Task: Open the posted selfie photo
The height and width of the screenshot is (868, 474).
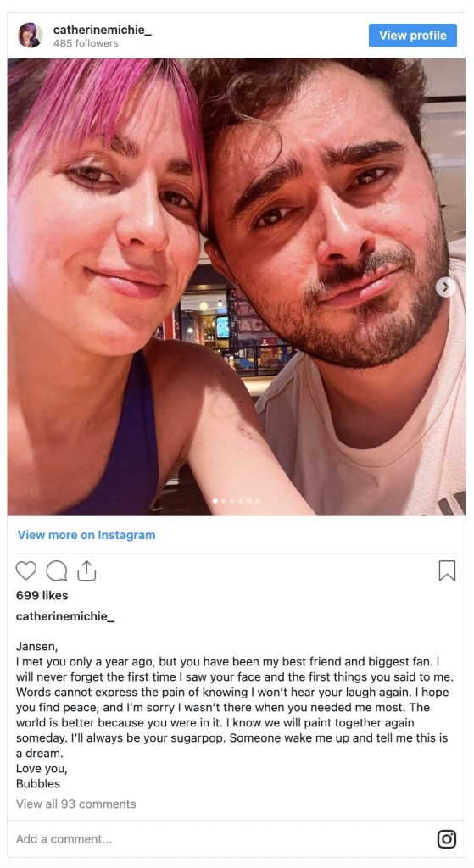Action: 237,287
